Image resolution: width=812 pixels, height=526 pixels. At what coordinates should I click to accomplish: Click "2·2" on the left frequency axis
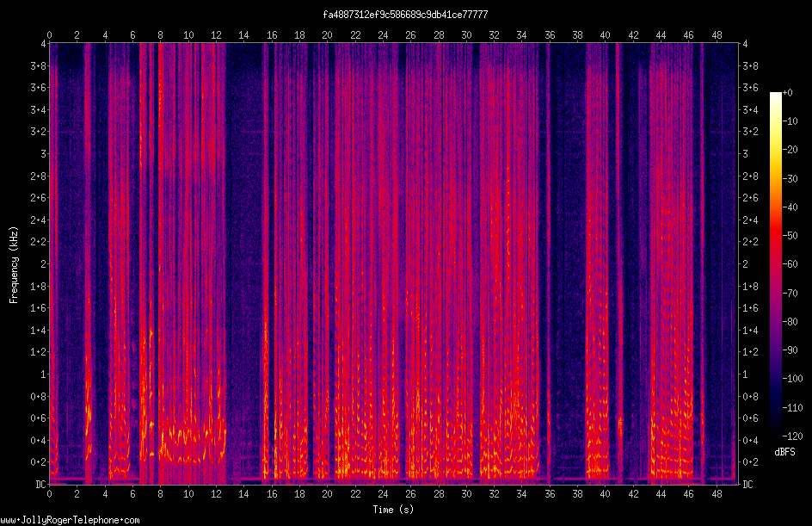(x=39, y=242)
